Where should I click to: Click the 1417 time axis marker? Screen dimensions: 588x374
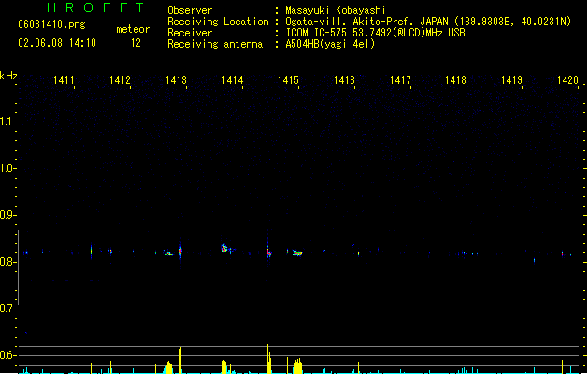tap(400, 80)
